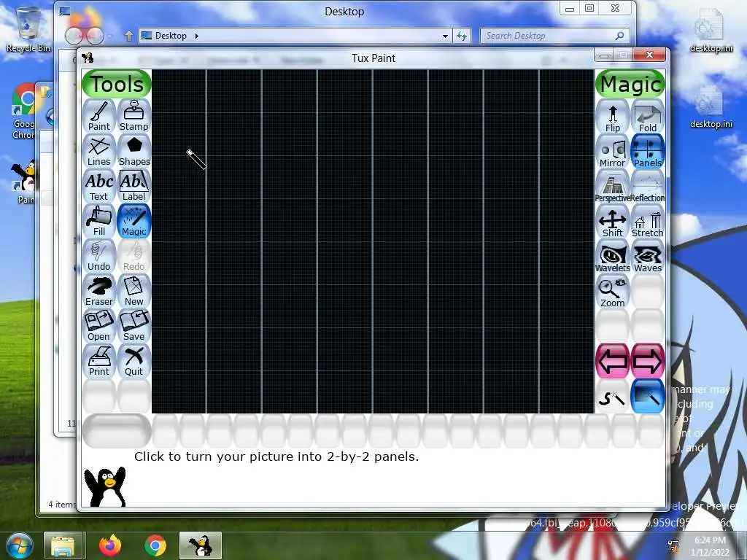Viewport: 747px width, 560px height.
Task: Select the Paint tool in Tux Paint
Action: [x=99, y=116]
